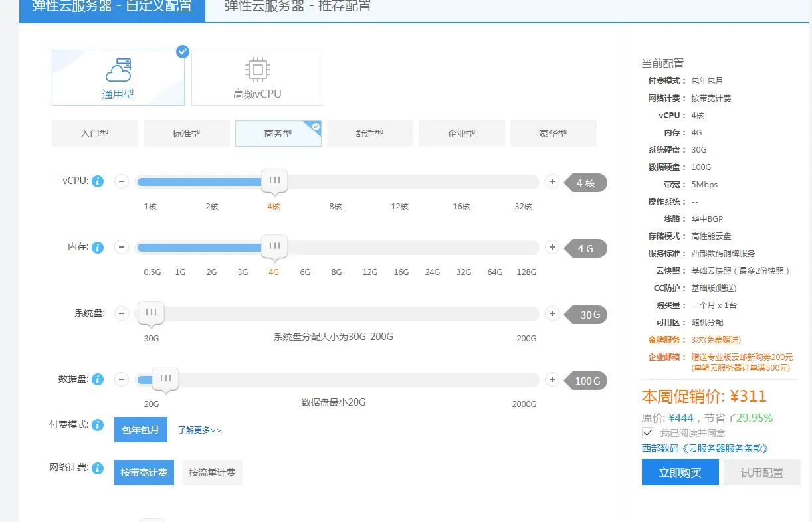812x522 pixels.
Task: Click the 30 G 系统盘 value box
Action: (x=586, y=314)
